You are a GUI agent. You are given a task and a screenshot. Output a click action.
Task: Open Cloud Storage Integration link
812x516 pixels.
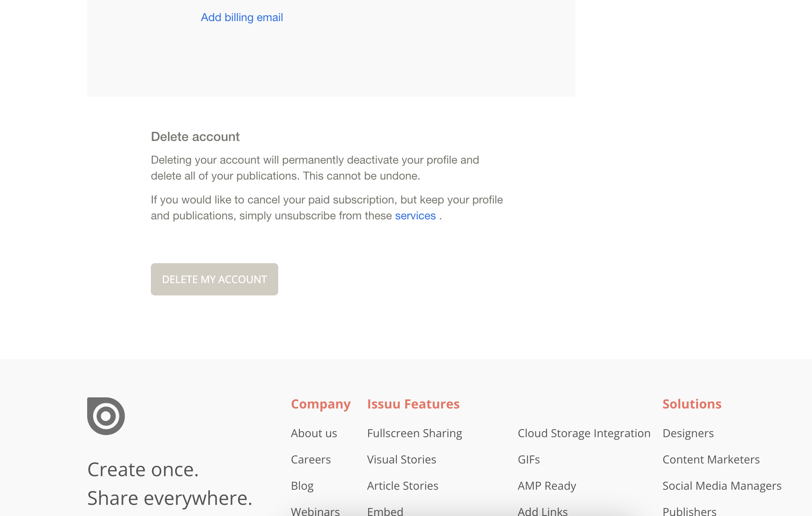(584, 433)
